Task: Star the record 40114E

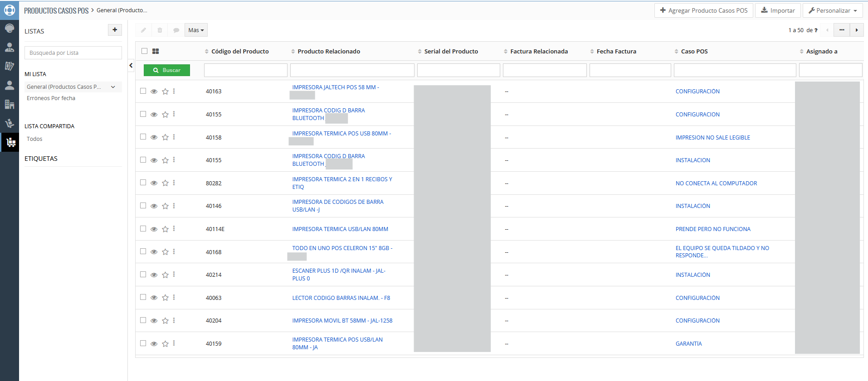Action: 165,229
